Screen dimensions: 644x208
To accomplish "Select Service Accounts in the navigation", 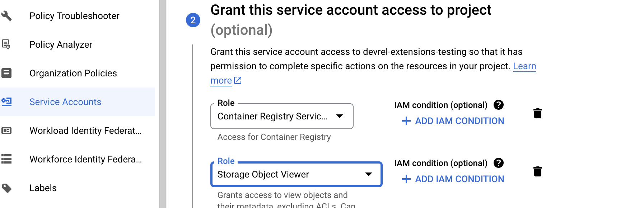I will click(65, 102).
